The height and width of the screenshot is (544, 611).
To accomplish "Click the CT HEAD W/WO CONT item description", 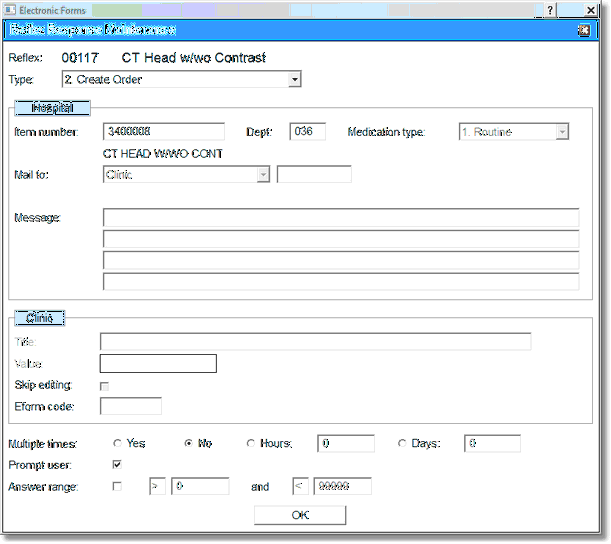I will 162,154.
